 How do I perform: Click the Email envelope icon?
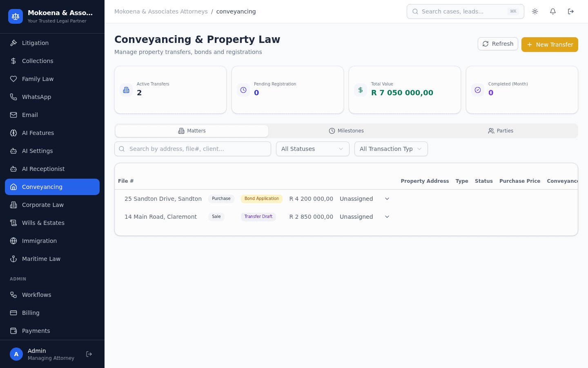click(13, 115)
